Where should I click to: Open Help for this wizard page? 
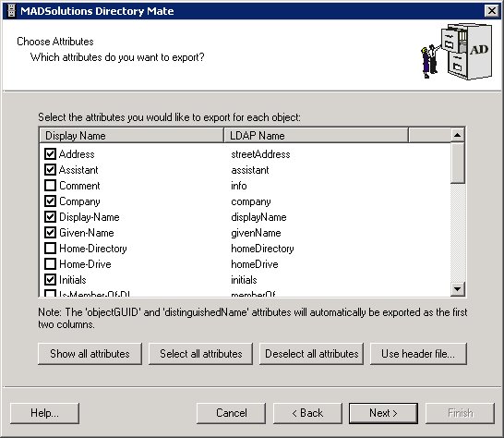pyautogui.click(x=44, y=413)
